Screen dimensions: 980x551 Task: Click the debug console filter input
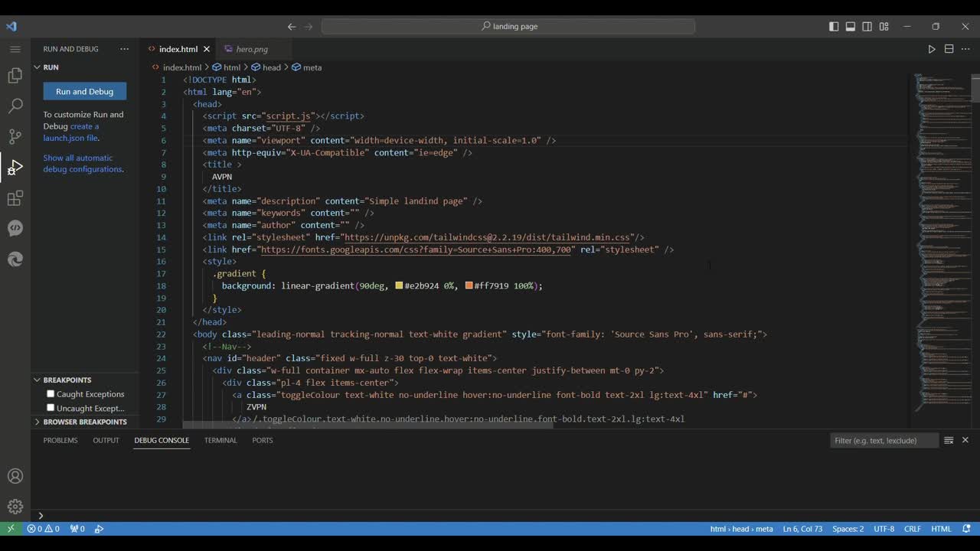(x=884, y=440)
